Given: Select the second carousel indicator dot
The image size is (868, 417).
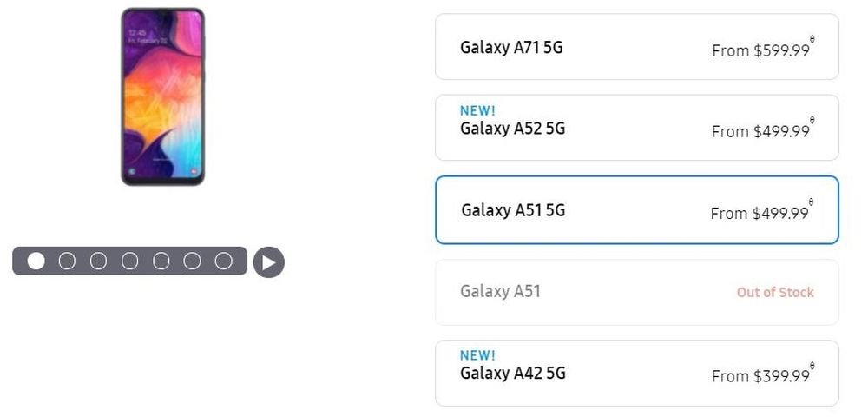Looking at the screenshot, I should click(67, 261).
